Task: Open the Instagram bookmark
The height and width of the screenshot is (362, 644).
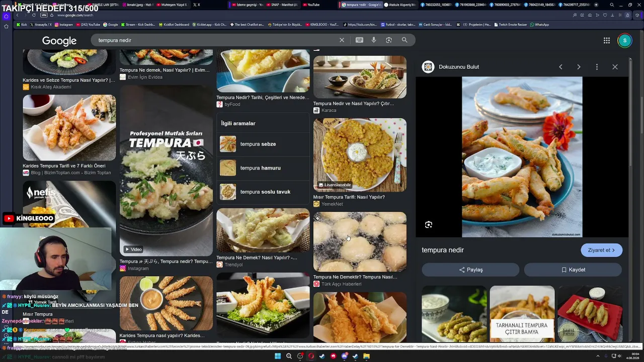Action: (64, 25)
